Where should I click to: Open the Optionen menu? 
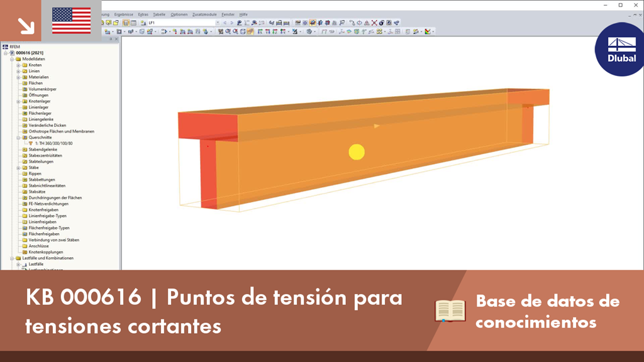pos(179,14)
